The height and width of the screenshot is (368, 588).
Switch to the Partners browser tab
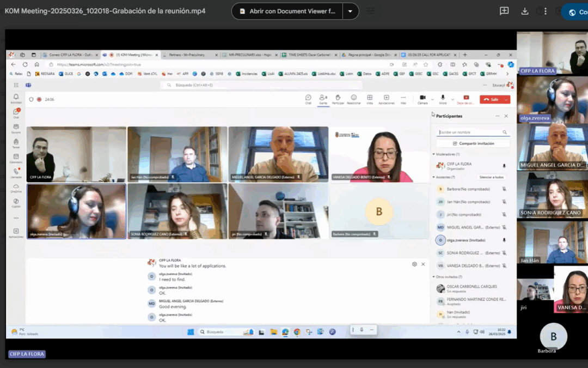(x=185, y=55)
